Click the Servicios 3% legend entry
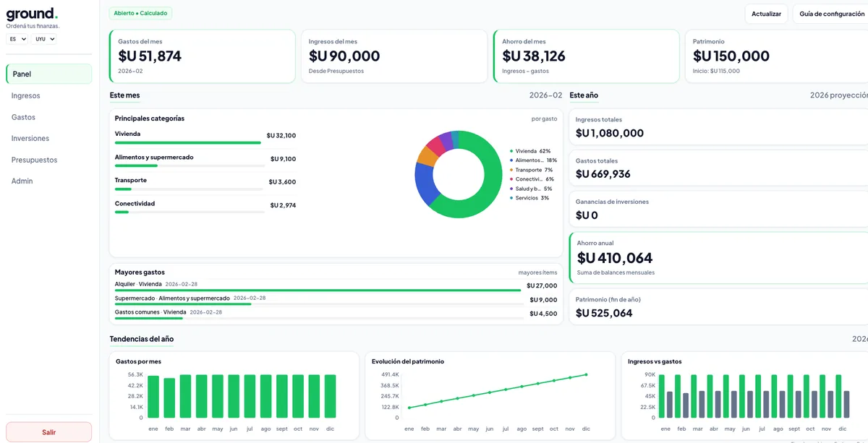The height and width of the screenshot is (443, 868). point(529,198)
